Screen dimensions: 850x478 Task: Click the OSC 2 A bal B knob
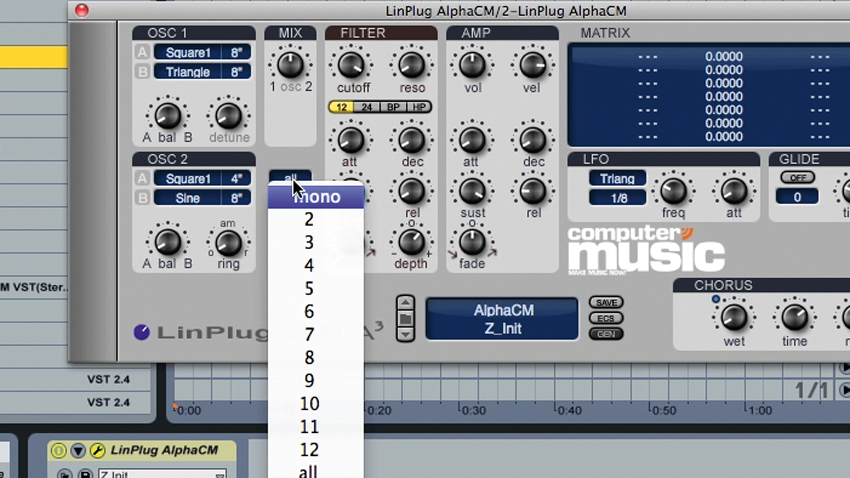pyautogui.click(x=168, y=242)
